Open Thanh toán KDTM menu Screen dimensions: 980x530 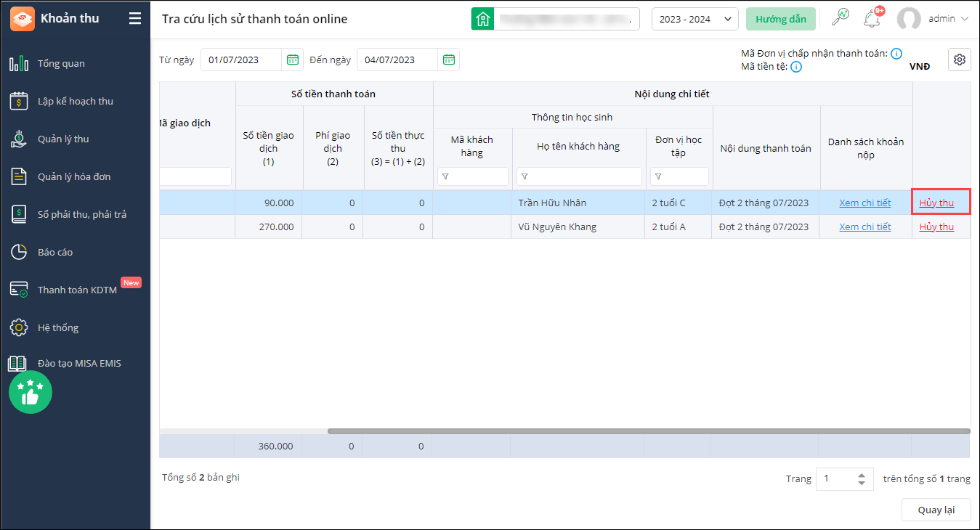tap(76, 290)
